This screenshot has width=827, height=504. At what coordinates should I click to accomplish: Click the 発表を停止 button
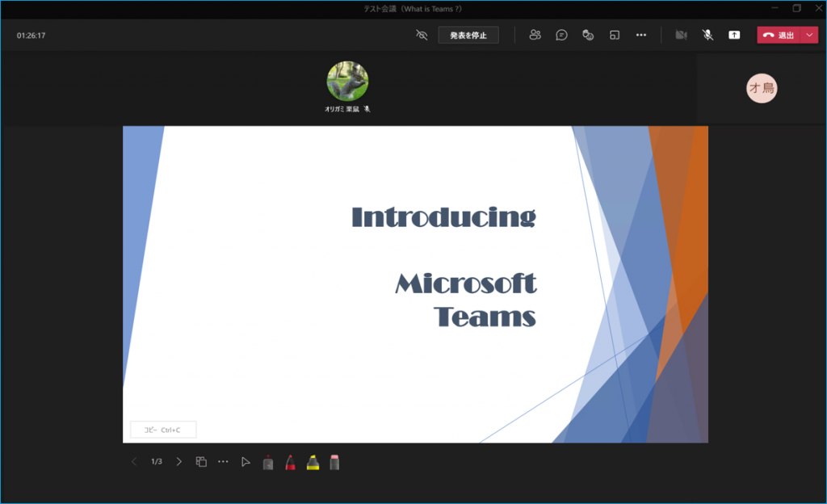468,35
